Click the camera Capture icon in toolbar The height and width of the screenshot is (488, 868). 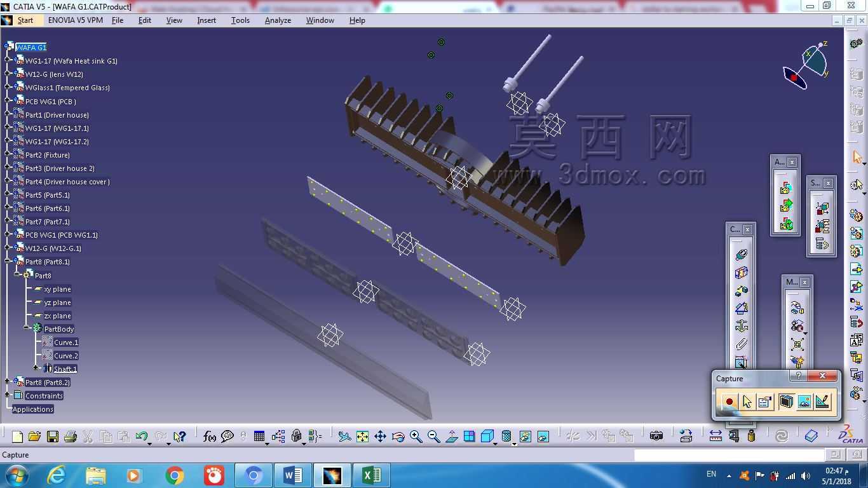point(656,436)
